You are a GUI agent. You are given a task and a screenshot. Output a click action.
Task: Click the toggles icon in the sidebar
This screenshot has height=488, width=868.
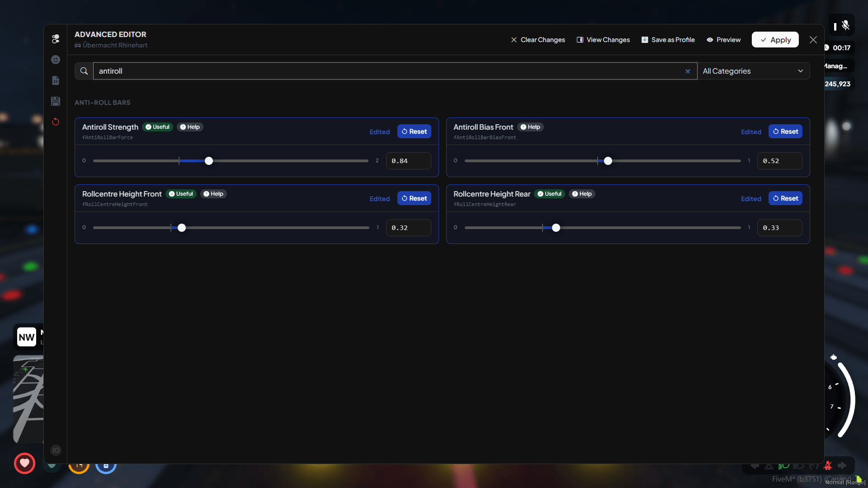56,39
